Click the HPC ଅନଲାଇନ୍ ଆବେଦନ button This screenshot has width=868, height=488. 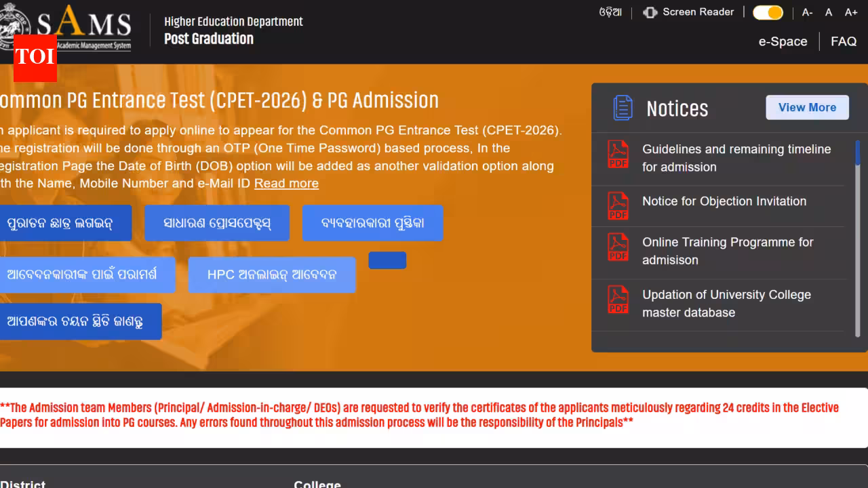(x=272, y=274)
